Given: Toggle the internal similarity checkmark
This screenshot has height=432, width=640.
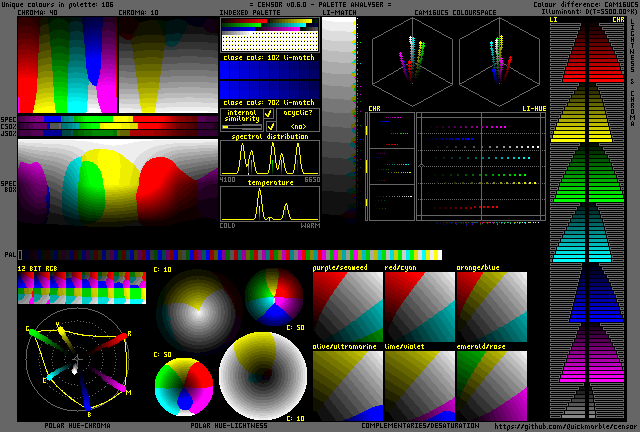Looking at the screenshot, I should click(x=269, y=115).
